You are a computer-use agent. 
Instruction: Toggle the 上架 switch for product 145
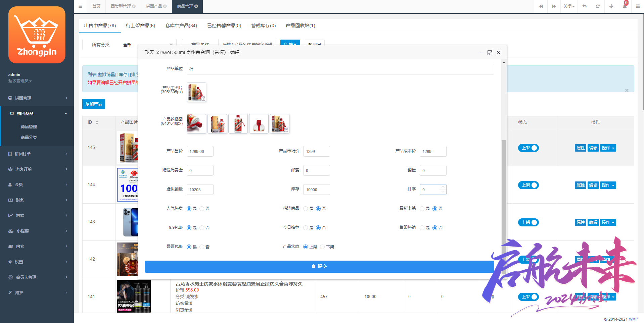tap(528, 148)
